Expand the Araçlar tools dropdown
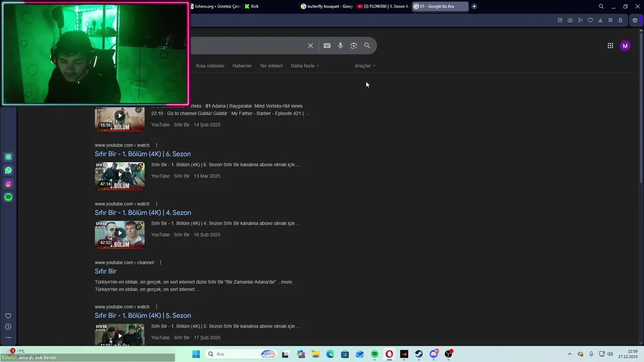Viewport: 644px width, 362px height. coord(365,66)
